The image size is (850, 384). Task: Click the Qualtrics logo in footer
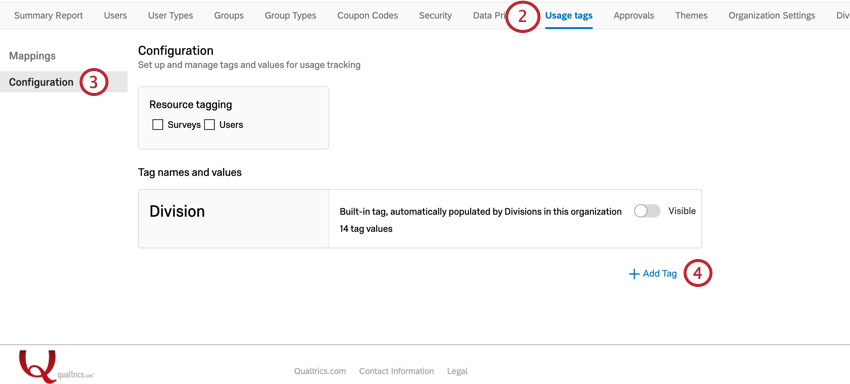(57, 367)
